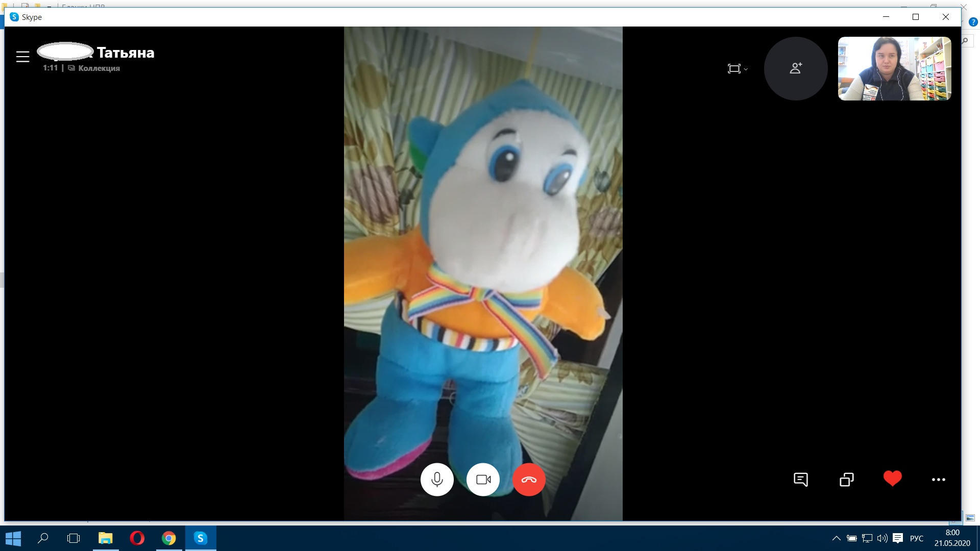Open the Коллекция gallery link
The image size is (980, 551).
pyautogui.click(x=99, y=68)
